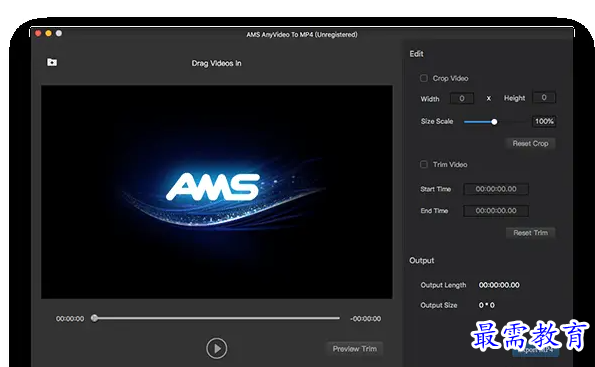Screen dimensions: 595x367
Task: Minimize the window with the yellow button
Action: point(48,33)
